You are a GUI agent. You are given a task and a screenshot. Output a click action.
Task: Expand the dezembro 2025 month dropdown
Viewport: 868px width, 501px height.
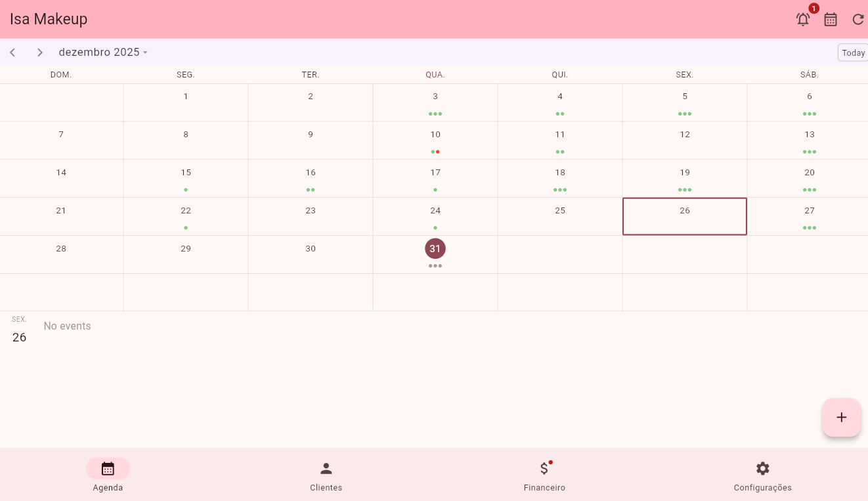[103, 53]
